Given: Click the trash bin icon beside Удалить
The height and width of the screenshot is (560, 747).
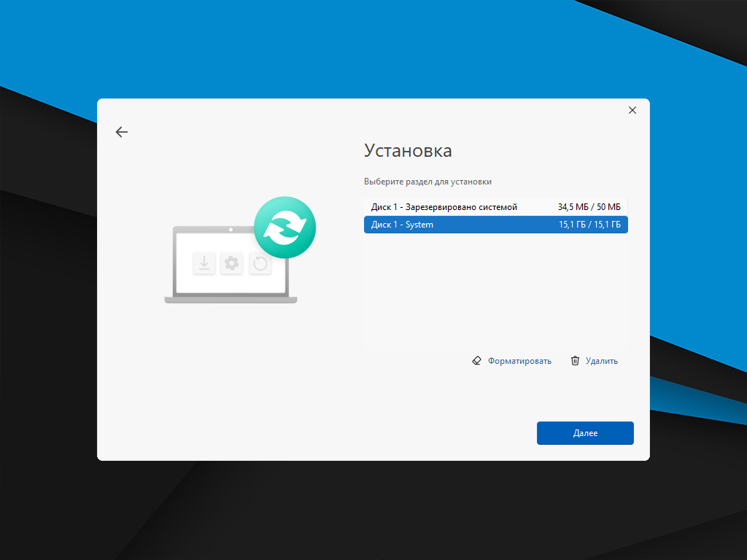Looking at the screenshot, I should click(576, 361).
